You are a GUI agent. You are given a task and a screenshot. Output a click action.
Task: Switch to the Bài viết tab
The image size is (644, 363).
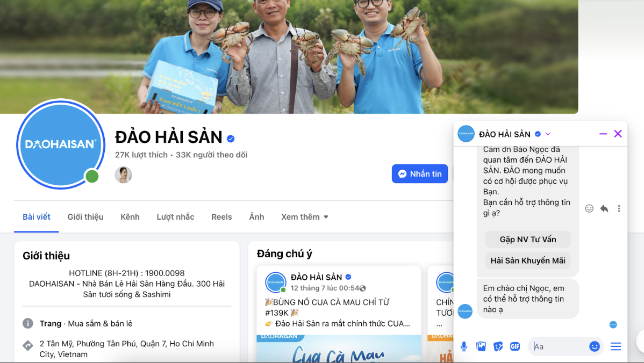(37, 217)
